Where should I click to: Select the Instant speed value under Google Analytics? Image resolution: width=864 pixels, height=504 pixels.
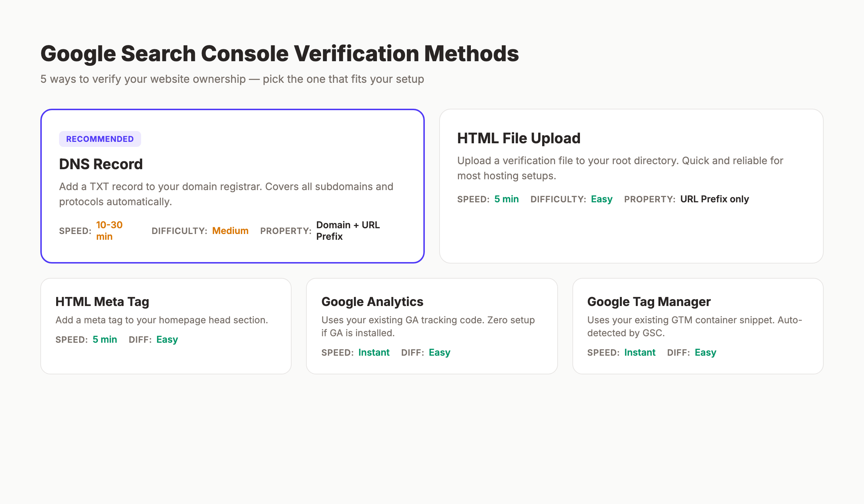374,352
